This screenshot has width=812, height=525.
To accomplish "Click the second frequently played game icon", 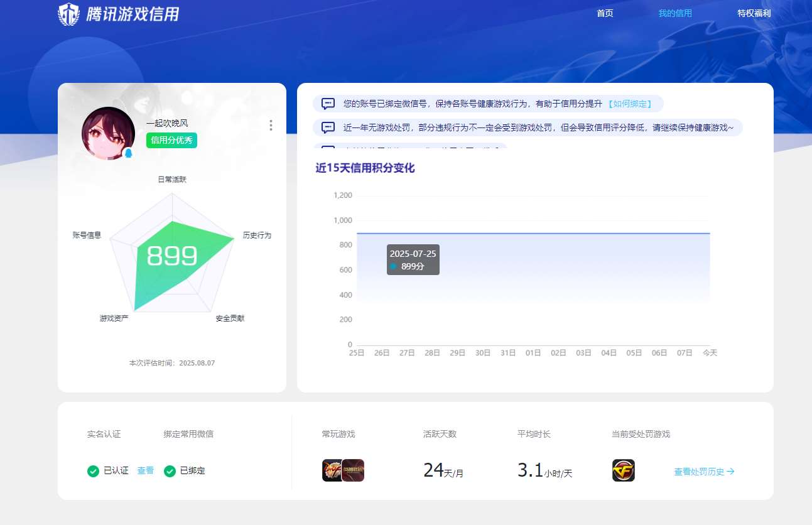I will [x=354, y=470].
